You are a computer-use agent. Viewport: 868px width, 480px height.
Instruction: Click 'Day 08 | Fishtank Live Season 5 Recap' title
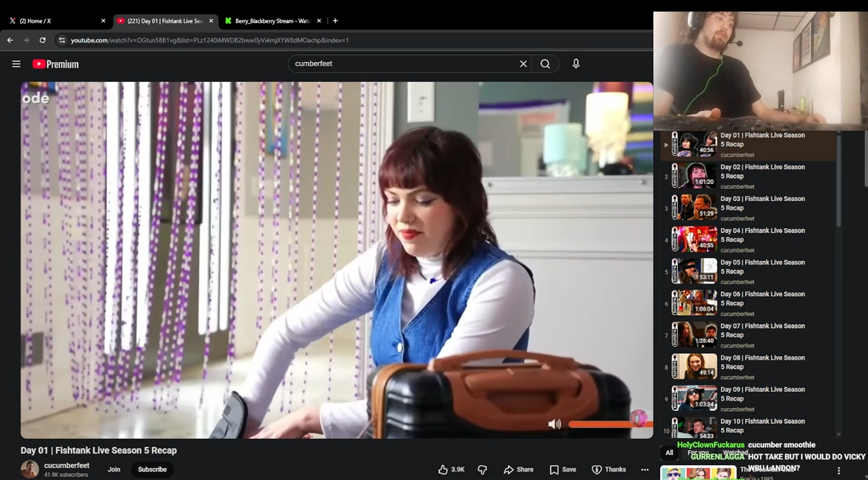[x=763, y=363]
